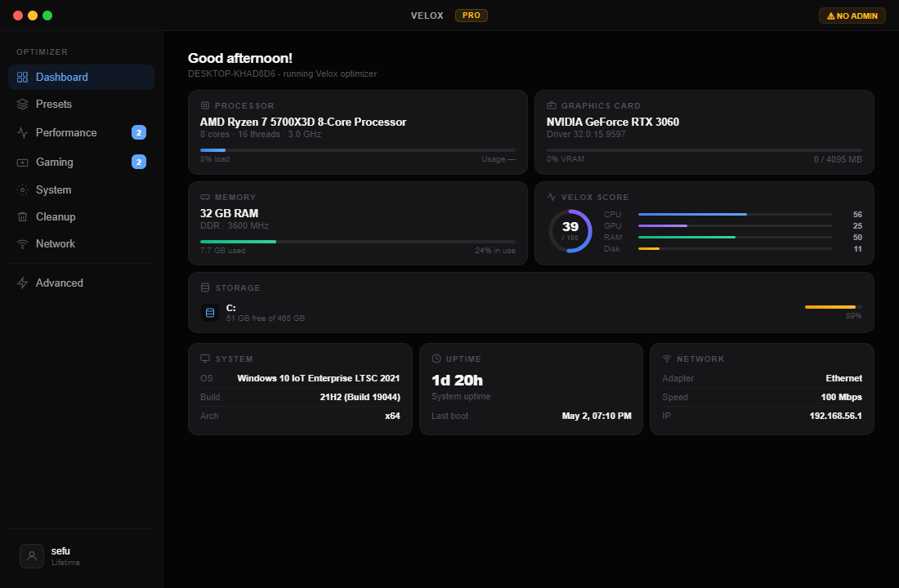
Task: Open the Advanced section
Action: tap(82, 283)
